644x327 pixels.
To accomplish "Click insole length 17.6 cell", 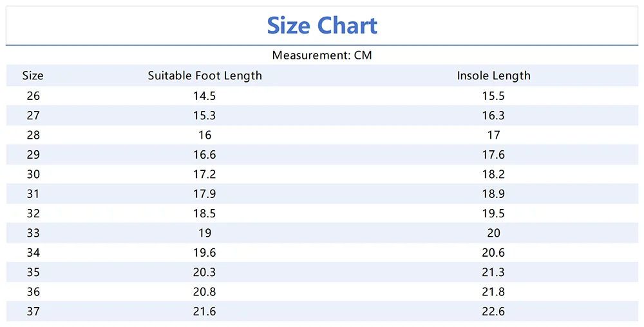I will [x=494, y=155].
